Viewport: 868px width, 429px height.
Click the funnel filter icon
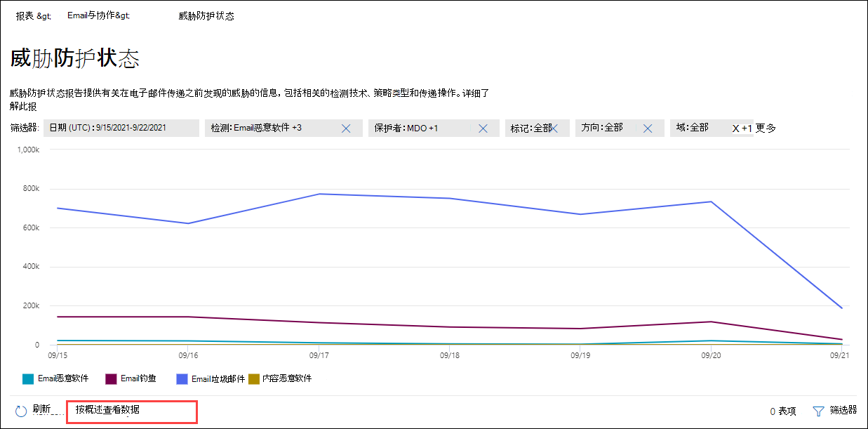[x=818, y=411]
